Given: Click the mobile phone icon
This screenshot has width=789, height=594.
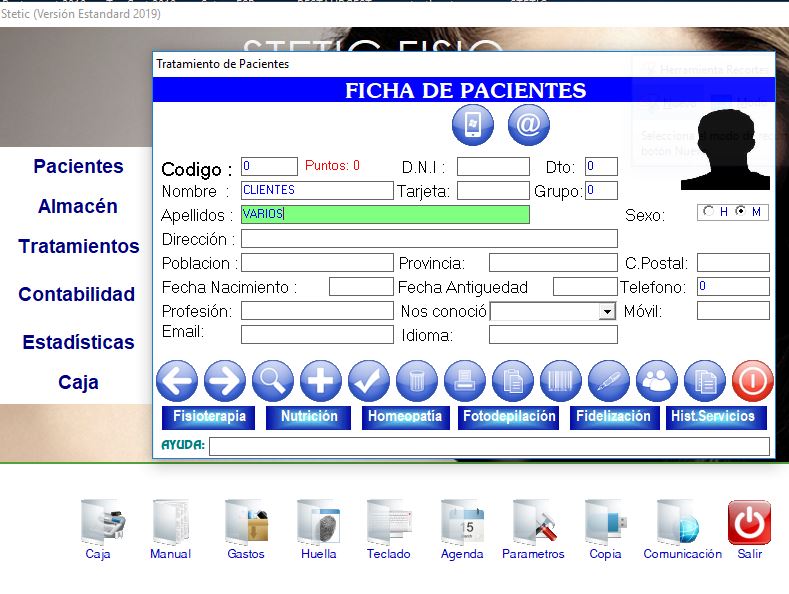Looking at the screenshot, I should (x=473, y=125).
